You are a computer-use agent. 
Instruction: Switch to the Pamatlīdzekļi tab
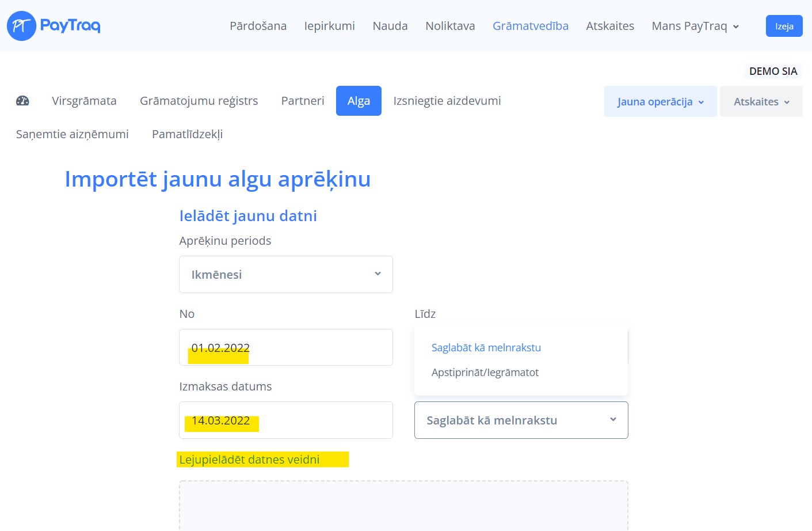(x=187, y=134)
